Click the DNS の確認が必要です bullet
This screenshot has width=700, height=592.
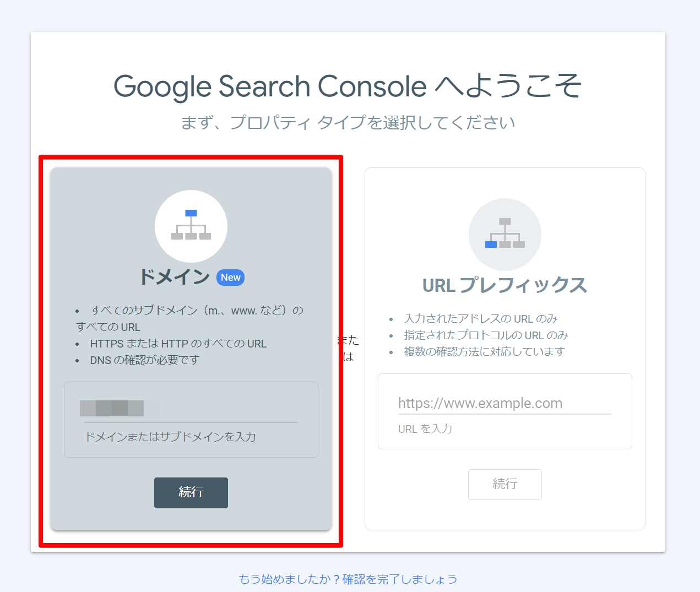(x=144, y=360)
